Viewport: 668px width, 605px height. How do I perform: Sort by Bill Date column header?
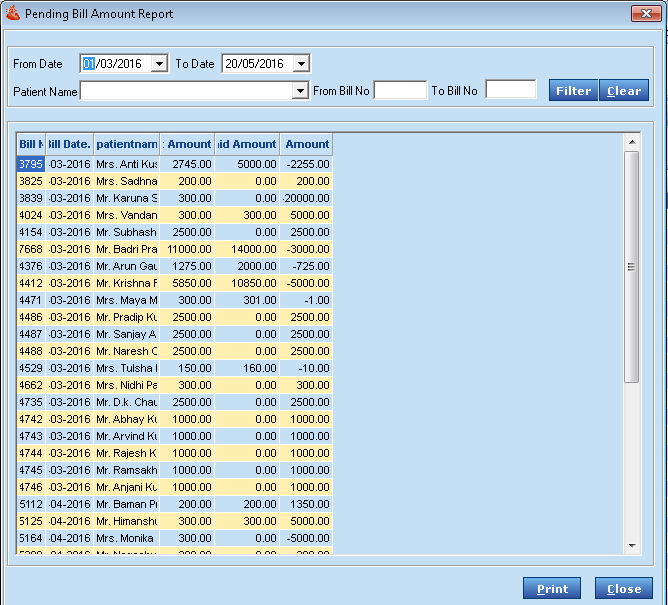69,144
